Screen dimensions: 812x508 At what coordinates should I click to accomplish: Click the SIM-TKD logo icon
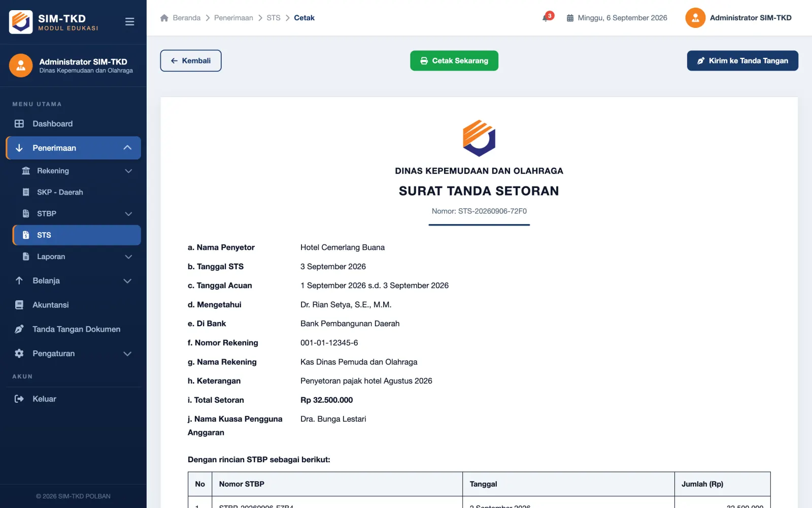21,22
